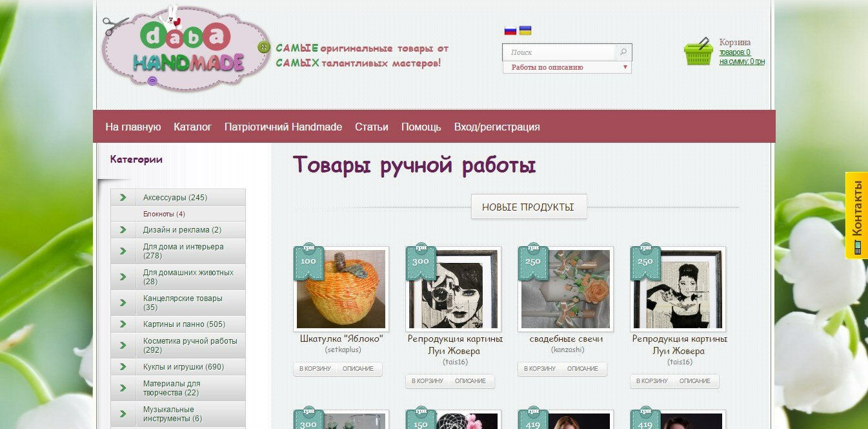Select the Блокноты (4) subcategory

point(164,214)
